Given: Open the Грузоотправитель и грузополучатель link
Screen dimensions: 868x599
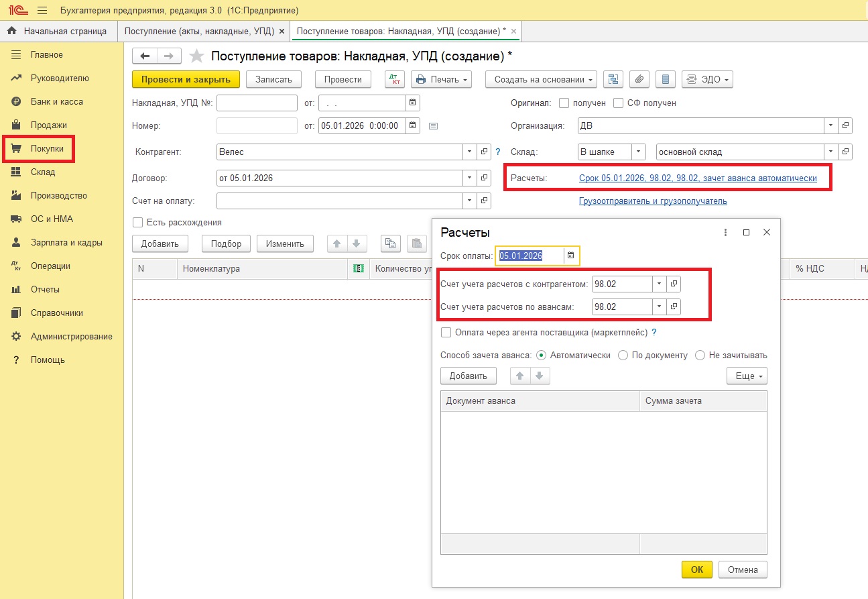Looking at the screenshot, I should point(653,201).
